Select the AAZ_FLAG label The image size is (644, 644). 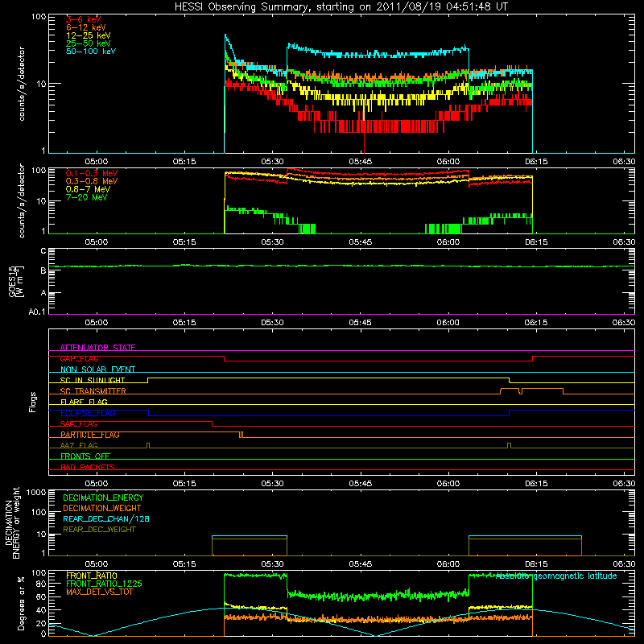click(79, 445)
